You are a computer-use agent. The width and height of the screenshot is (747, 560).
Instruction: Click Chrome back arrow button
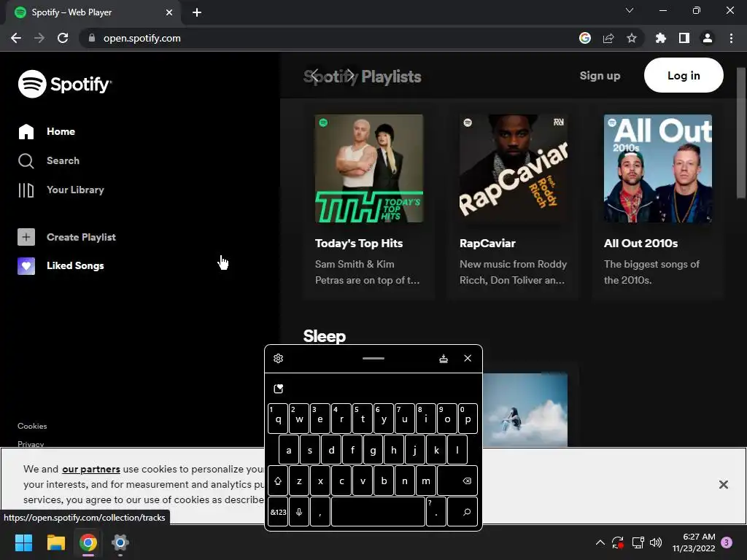tap(16, 38)
